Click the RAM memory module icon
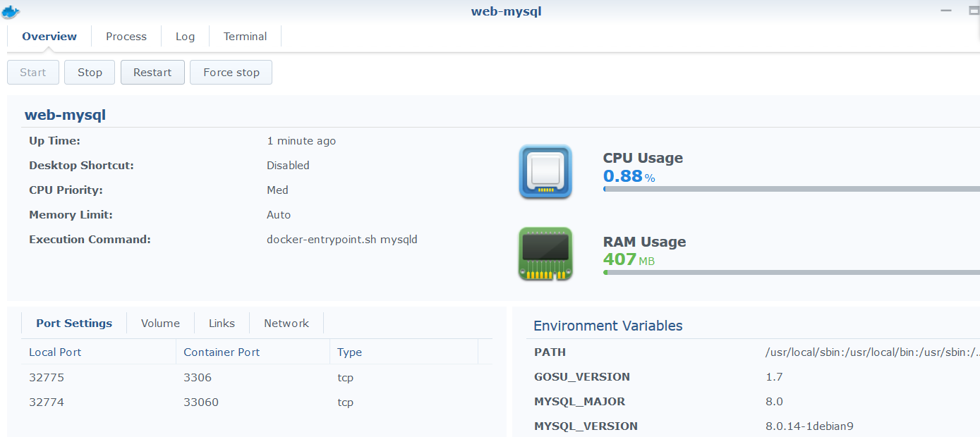 (x=545, y=254)
